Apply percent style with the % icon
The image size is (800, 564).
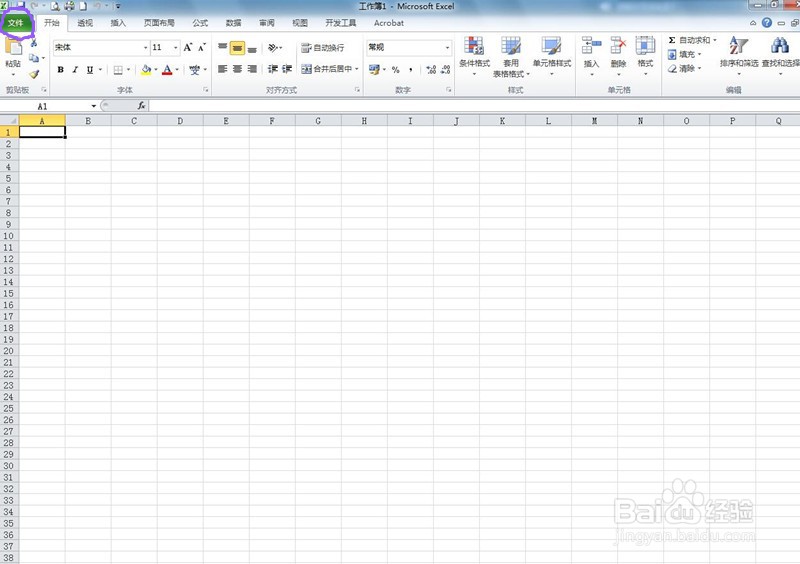tap(395, 70)
